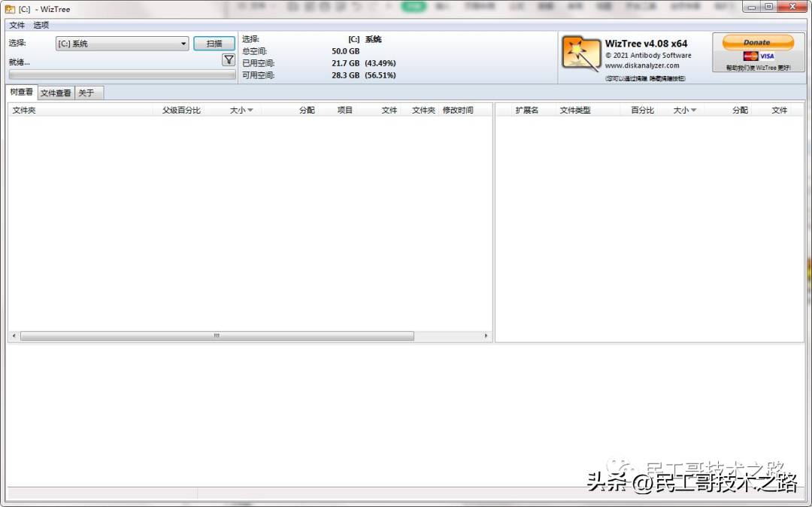This screenshot has width=812, height=507.
Task: Open the 选项 menu
Action: point(41,25)
